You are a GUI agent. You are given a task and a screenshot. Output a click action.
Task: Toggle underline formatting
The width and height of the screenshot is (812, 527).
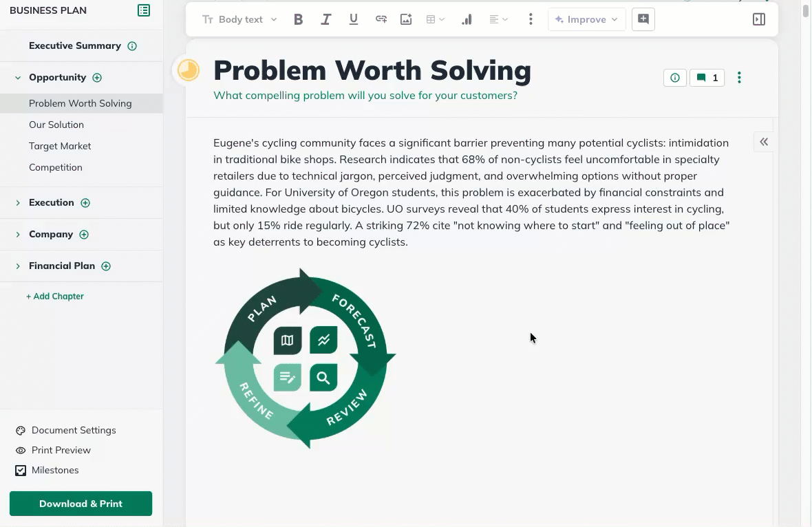click(x=354, y=20)
